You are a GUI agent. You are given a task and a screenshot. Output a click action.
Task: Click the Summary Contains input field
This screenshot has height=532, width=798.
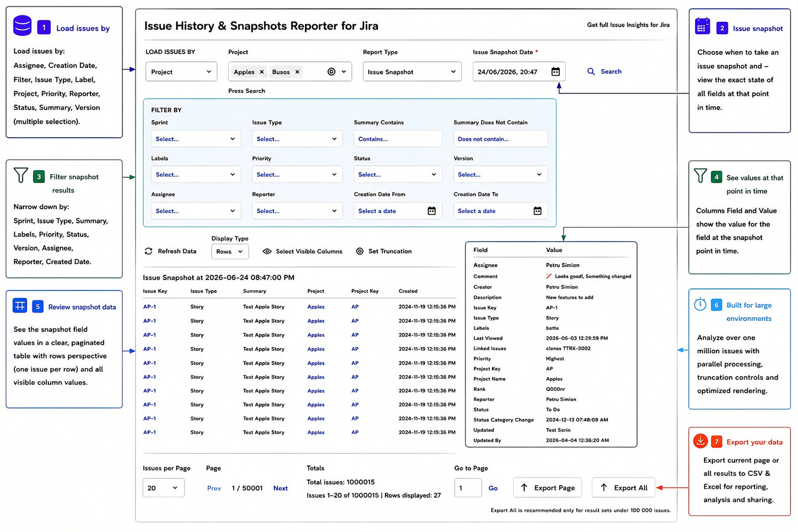point(398,139)
